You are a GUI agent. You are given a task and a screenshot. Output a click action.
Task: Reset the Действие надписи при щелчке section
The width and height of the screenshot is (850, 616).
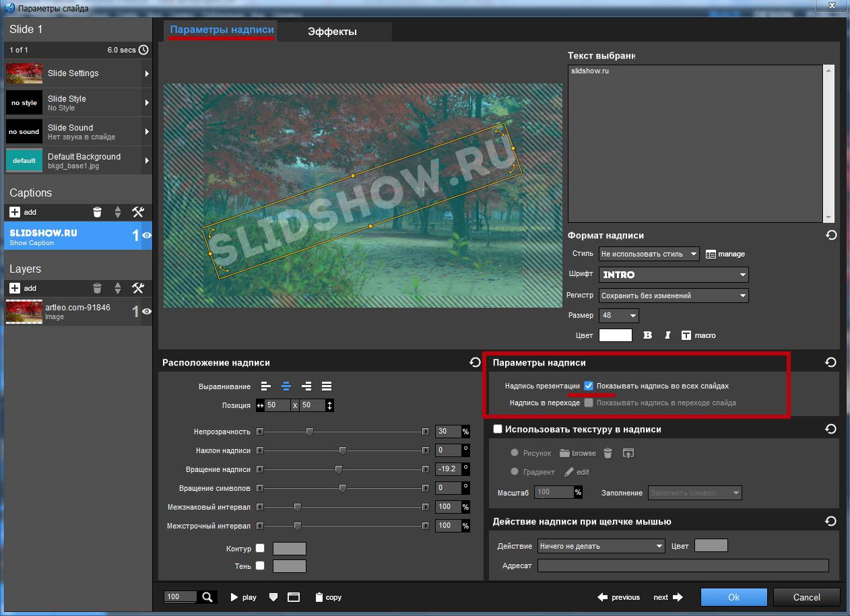pos(831,521)
